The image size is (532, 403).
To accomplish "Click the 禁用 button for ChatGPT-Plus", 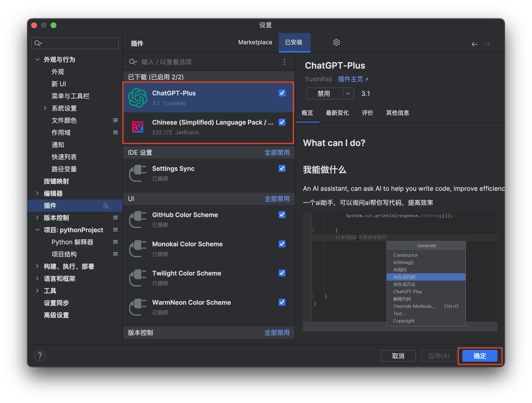I will [324, 93].
